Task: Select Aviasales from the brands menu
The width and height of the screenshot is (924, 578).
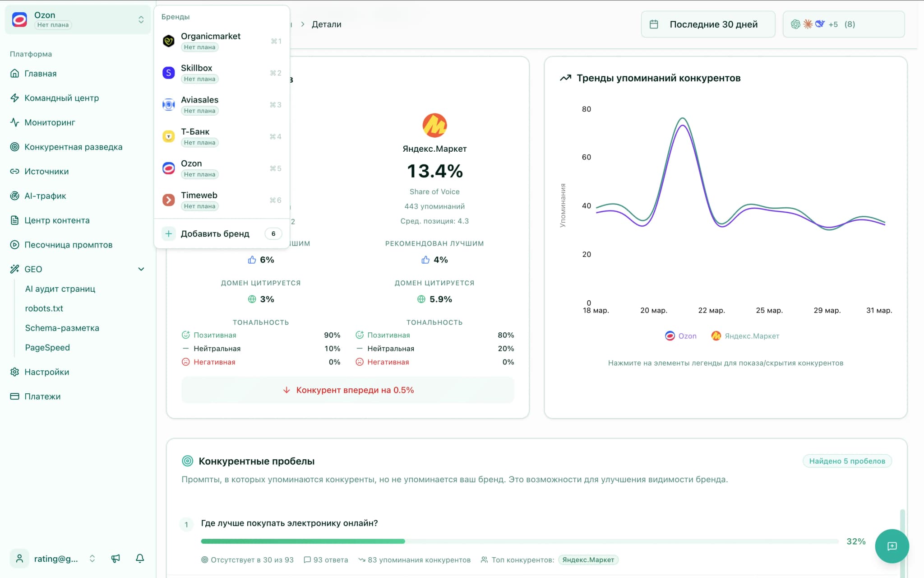Action: 200,104
